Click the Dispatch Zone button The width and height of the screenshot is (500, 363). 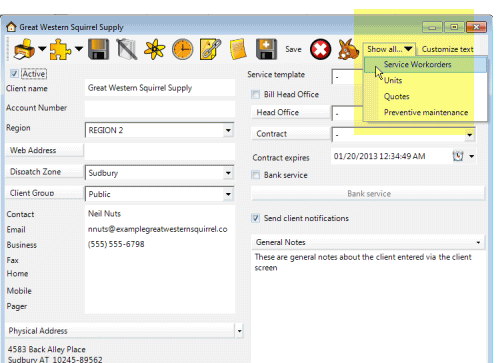(44, 172)
